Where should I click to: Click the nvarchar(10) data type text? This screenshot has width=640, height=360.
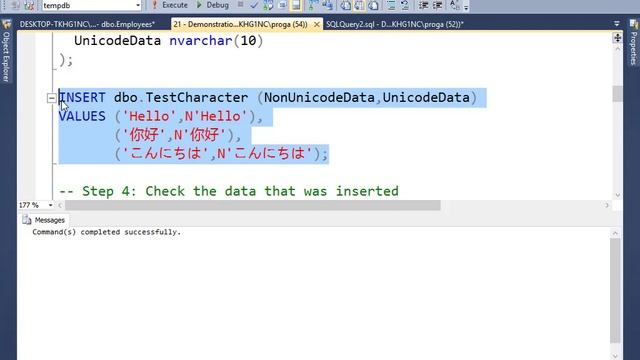[x=216, y=40]
